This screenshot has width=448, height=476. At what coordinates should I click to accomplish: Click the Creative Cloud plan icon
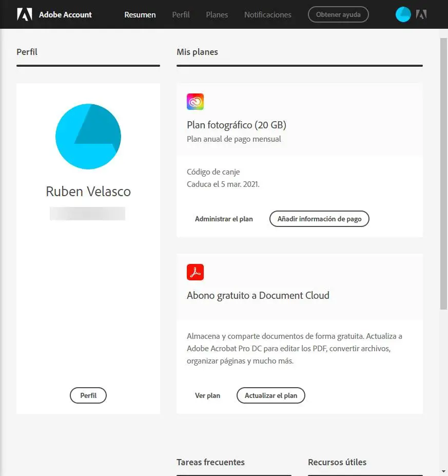195,101
